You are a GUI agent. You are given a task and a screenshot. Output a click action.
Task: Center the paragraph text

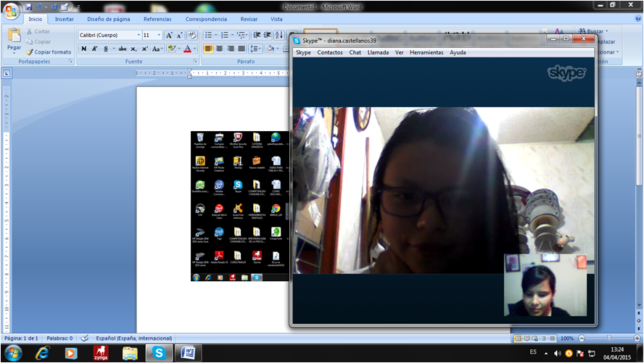point(220,49)
